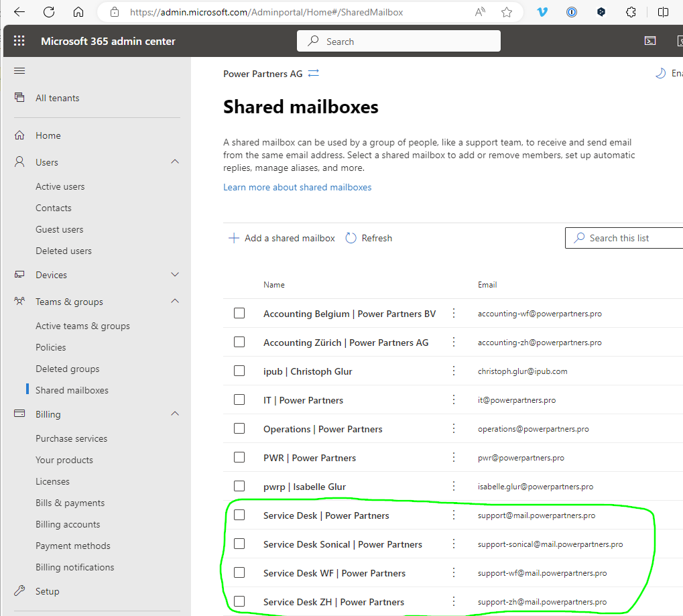Go back using the browser back arrow
The height and width of the screenshot is (616, 683).
tap(19, 12)
